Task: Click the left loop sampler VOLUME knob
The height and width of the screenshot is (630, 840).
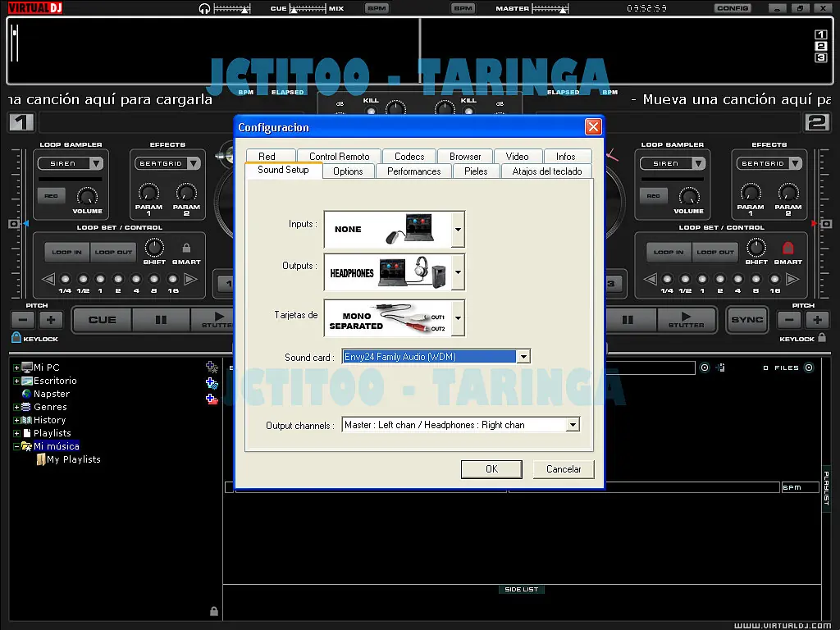Action: point(87,196)
